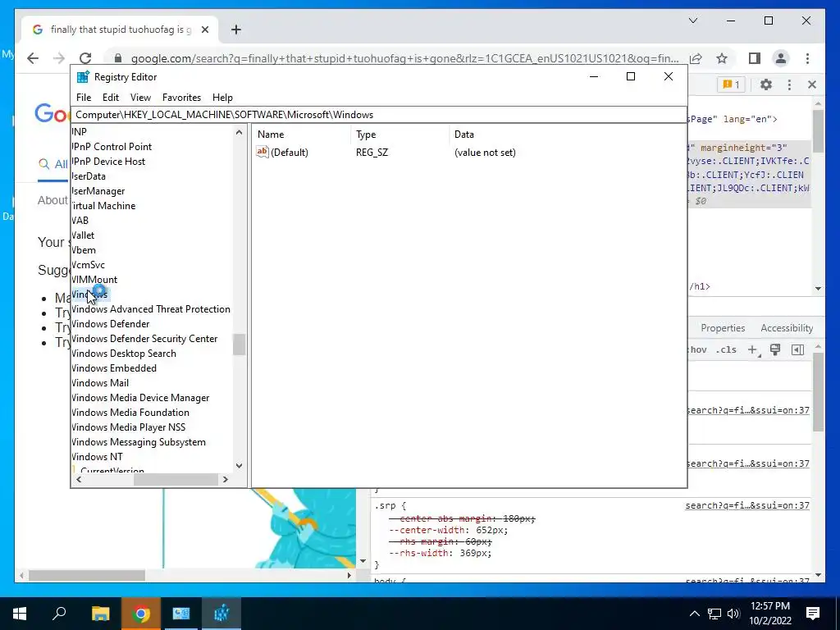Select the Windows Defender key
840x630 pixels.
[x=111, y=323]
